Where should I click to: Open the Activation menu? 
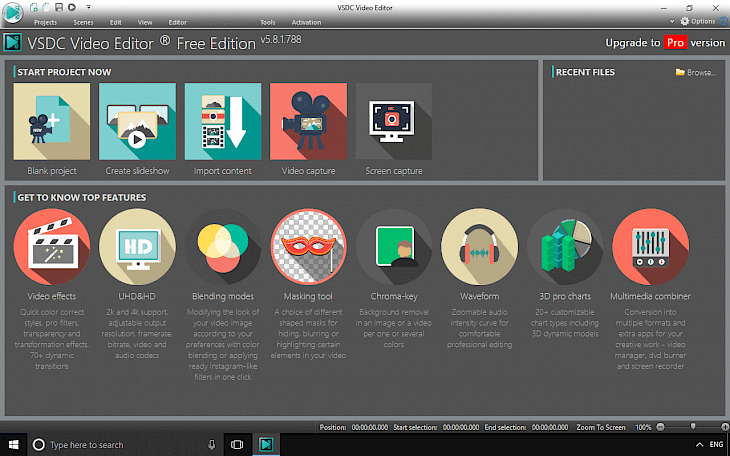click(306, 22)
